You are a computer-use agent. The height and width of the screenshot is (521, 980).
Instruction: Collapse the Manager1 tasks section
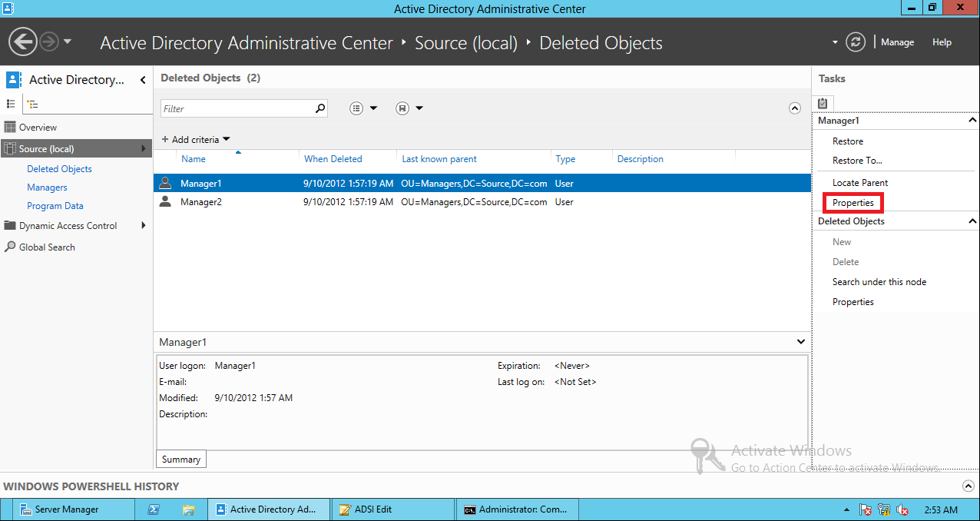(972, 121)
